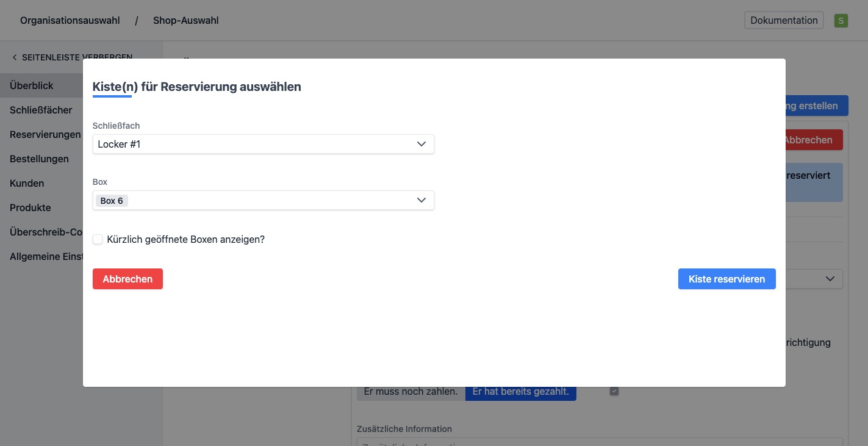Click the green S user avatar
Viewport: 868px width, 446px height.
point(841,21)
